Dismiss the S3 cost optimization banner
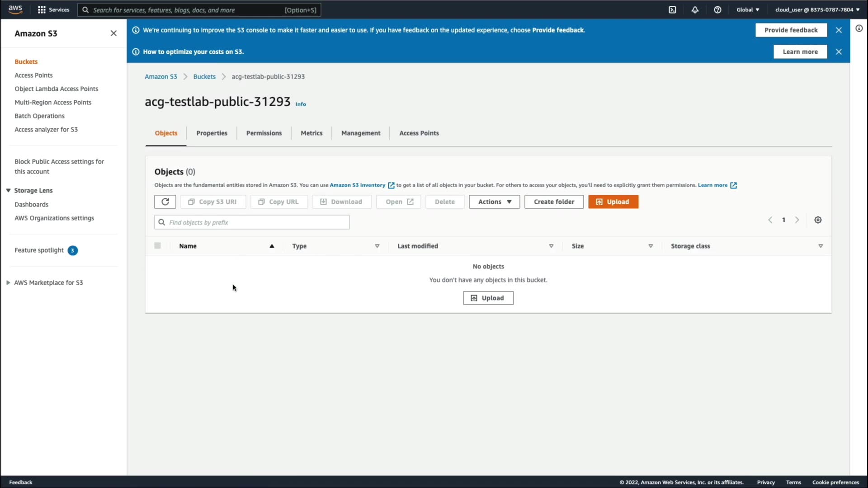 pyautogui.click(x=839, y=52)
